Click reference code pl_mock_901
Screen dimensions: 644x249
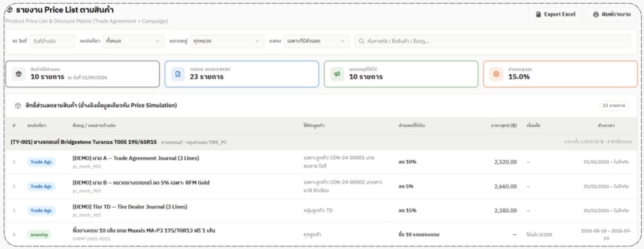coord(87,167)
